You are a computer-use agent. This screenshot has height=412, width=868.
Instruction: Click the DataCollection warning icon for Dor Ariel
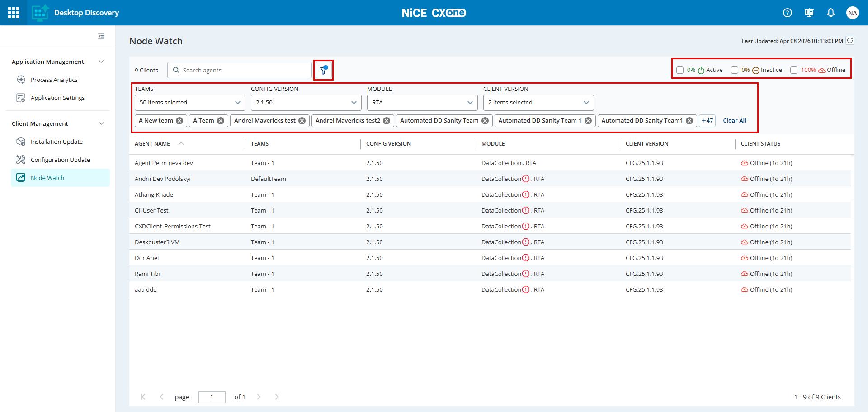click(x=526, y=258)
